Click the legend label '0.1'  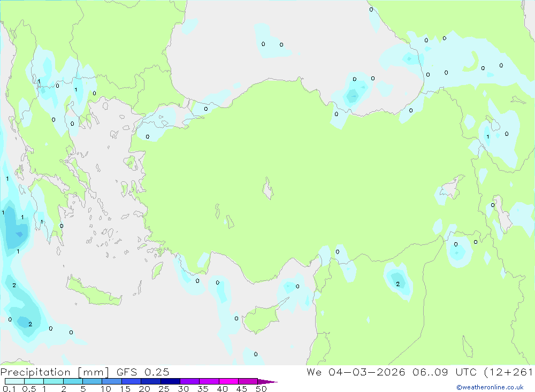(x=9, y=389)
